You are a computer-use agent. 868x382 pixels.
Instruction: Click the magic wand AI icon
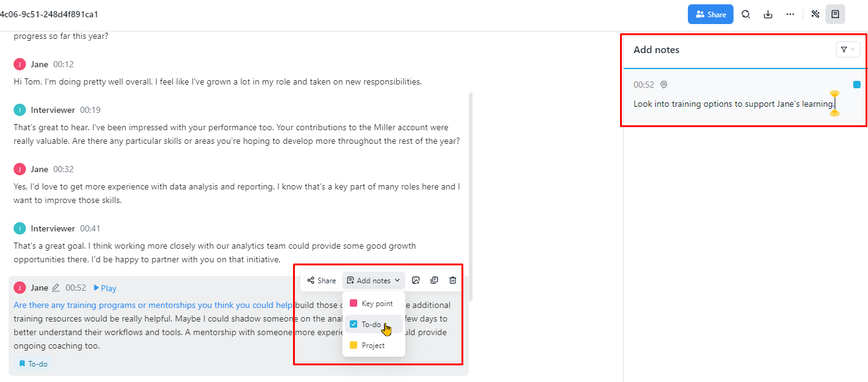pyautogui.click(x=816, y=14)
